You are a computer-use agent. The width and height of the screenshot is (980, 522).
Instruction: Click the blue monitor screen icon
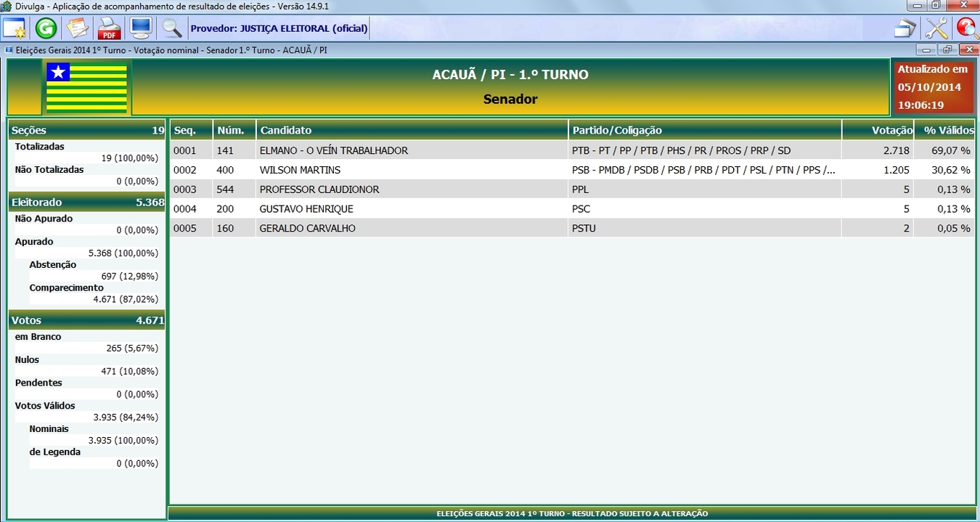pyautogui.click(x=140, y=28)
